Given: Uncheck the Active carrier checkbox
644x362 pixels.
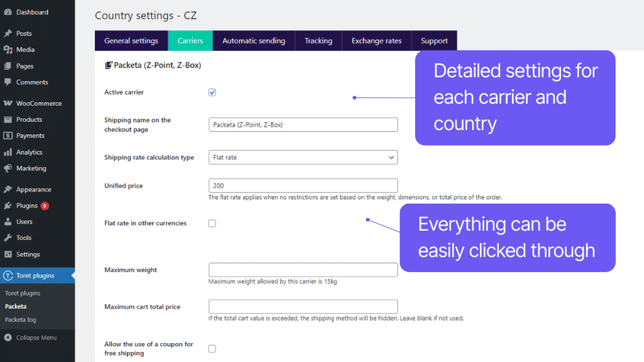Looking at the screenshot, I should [x=212, y=92].
